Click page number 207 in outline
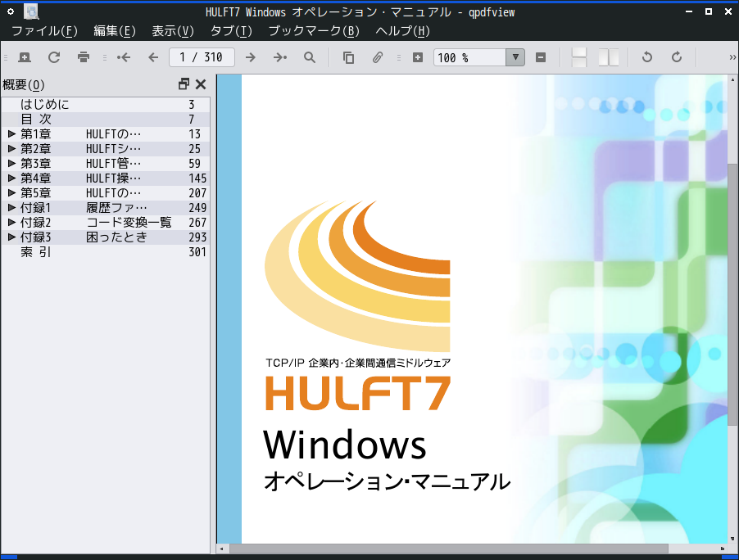This screenshot has width=739, height=560. 197,193
